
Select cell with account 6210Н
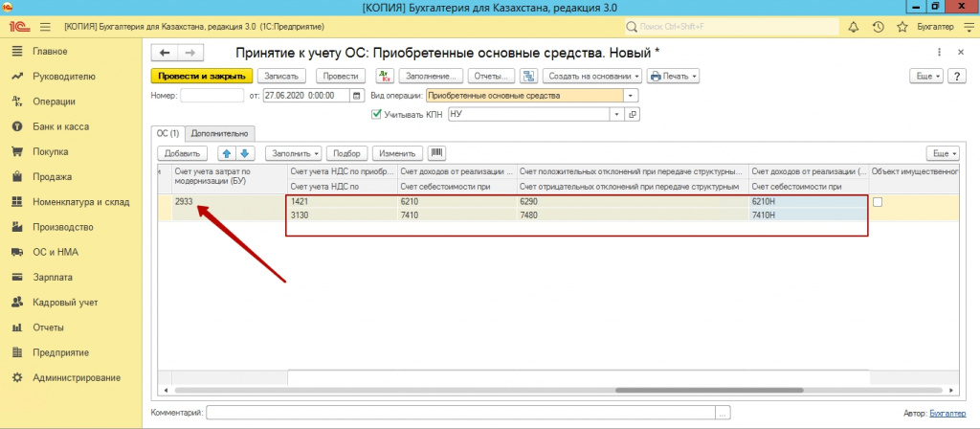tap(808, 202)
